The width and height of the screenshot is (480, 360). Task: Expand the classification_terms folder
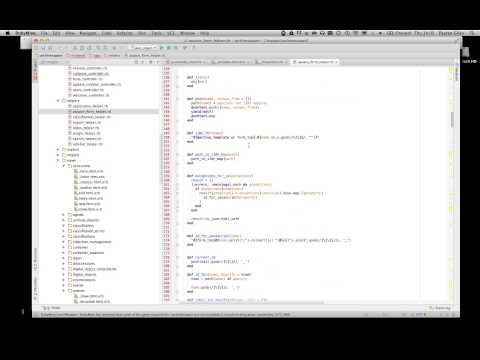pos(64,231)
